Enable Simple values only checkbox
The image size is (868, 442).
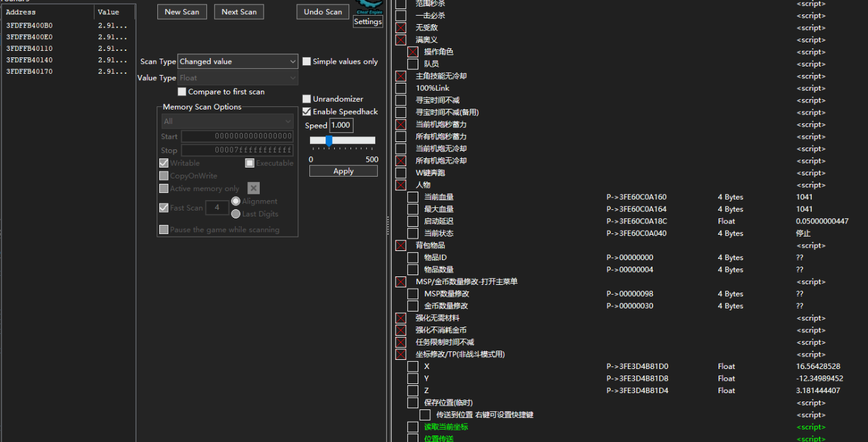tap(307, 61)
